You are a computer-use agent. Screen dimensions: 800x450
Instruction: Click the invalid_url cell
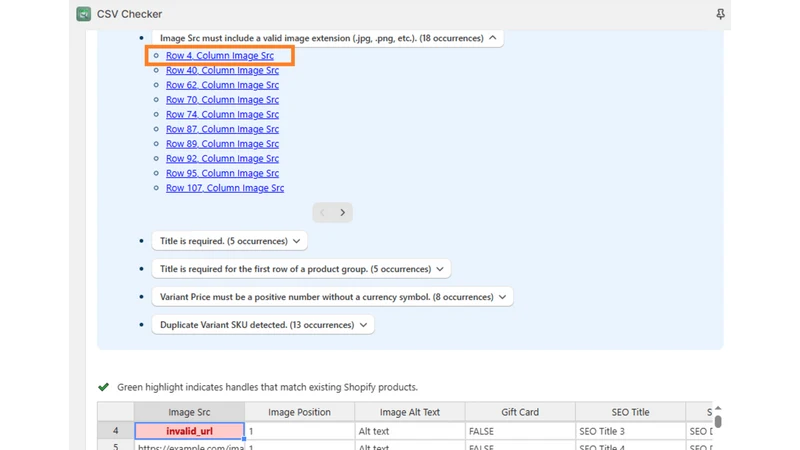tap(189, 431)
